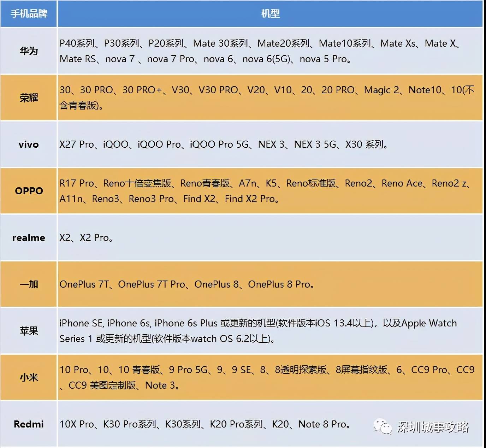Select the vivo brand cell
486x448 pixels.
29,145
